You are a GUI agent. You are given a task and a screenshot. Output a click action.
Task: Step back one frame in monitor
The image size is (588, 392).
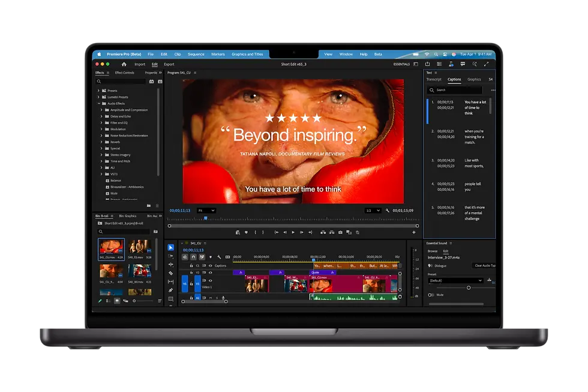285,232
